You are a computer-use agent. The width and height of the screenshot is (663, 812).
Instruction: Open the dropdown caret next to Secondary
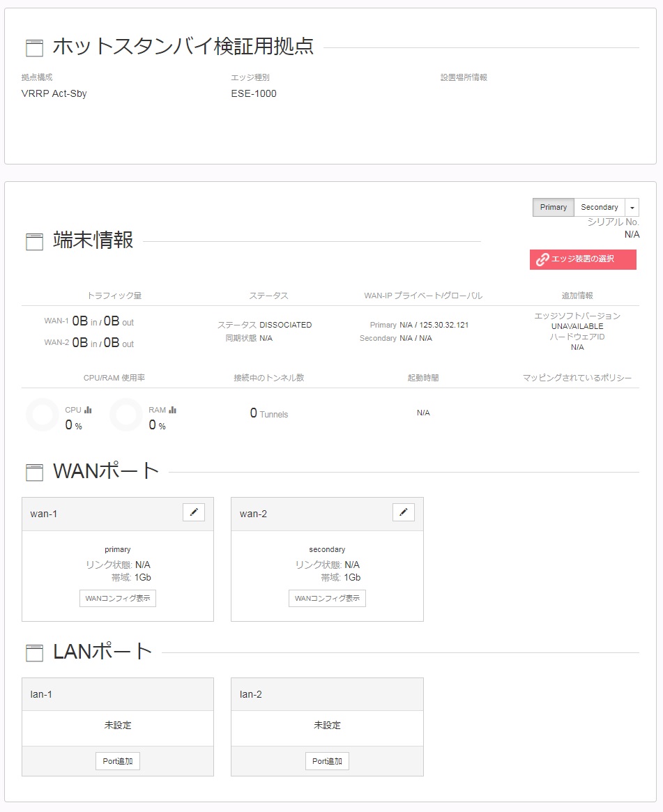tap(632, 207)
